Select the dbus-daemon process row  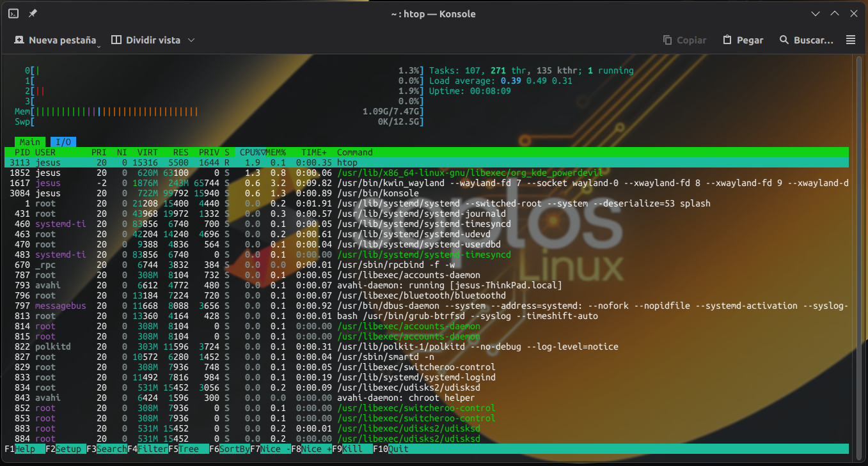(427, 306)
